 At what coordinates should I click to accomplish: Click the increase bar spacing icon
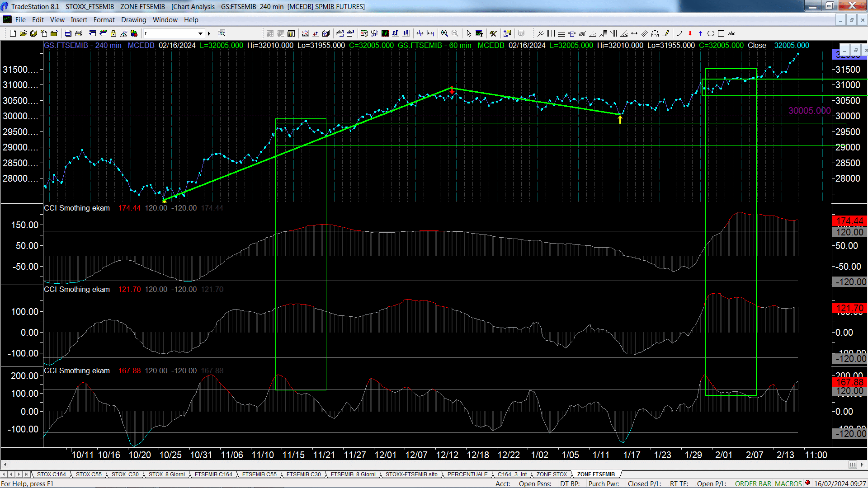click(x=430, y=33)
